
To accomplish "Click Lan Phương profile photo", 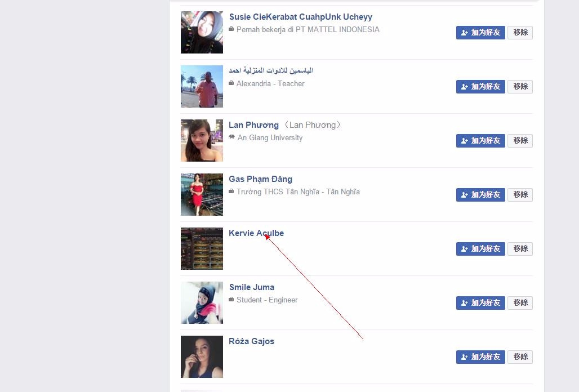I will (x=202, y=141).
